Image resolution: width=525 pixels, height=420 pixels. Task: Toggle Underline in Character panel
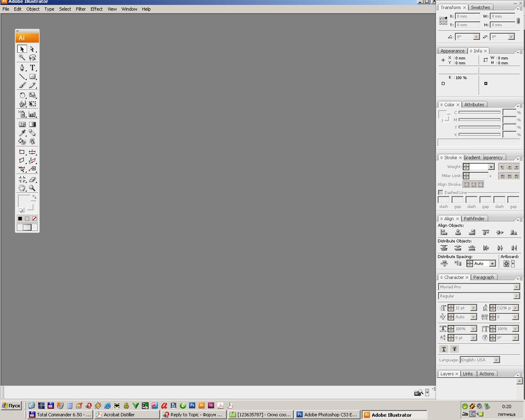click(x=443, y=349)
